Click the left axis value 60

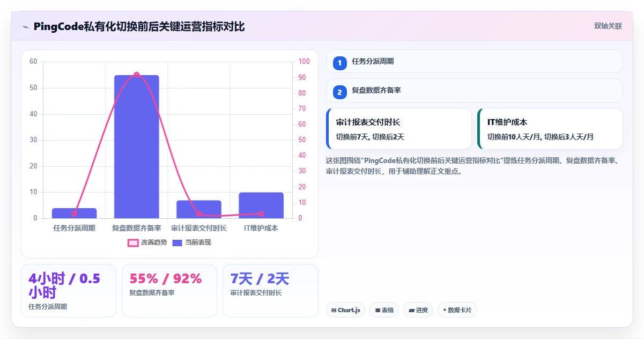pos(33,62)
